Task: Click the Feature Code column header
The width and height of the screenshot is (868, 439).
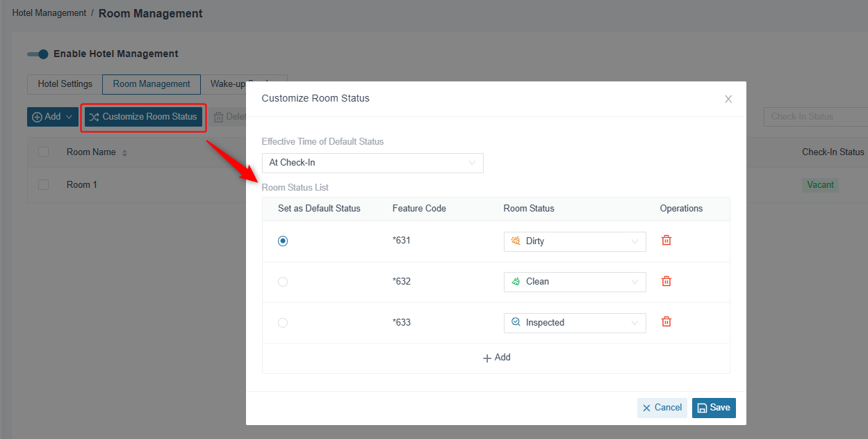Action: pos(419,209)
